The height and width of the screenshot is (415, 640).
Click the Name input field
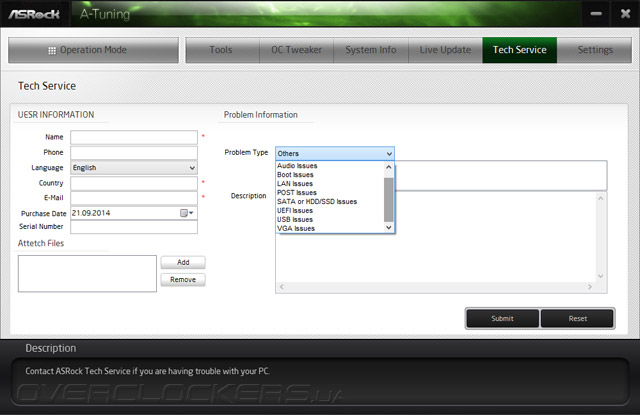pos(134,138)
